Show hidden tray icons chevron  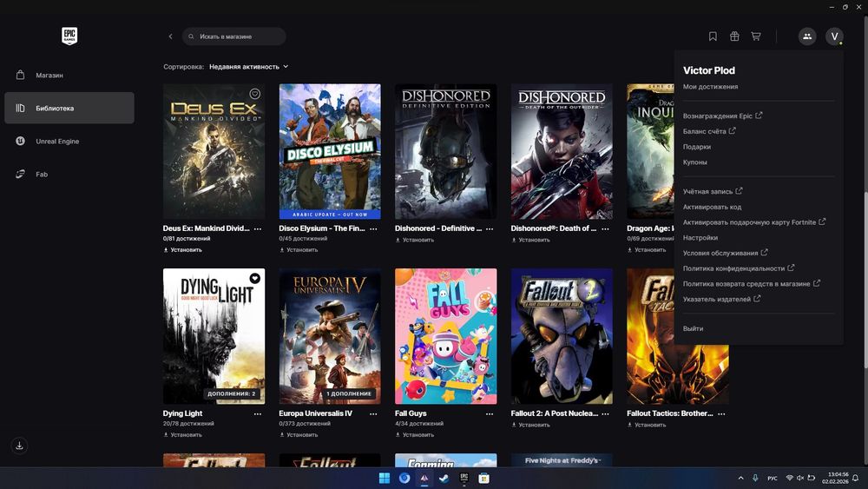[x=740, y=478]
